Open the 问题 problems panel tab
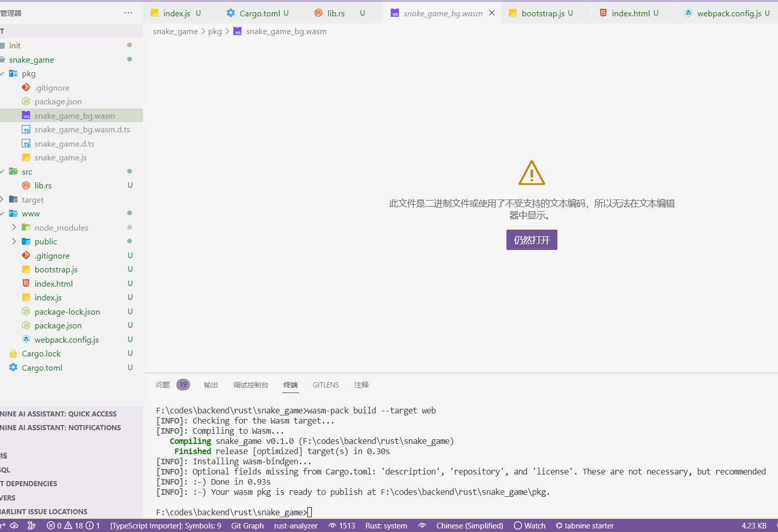778x532 pixels. point(163,385)
